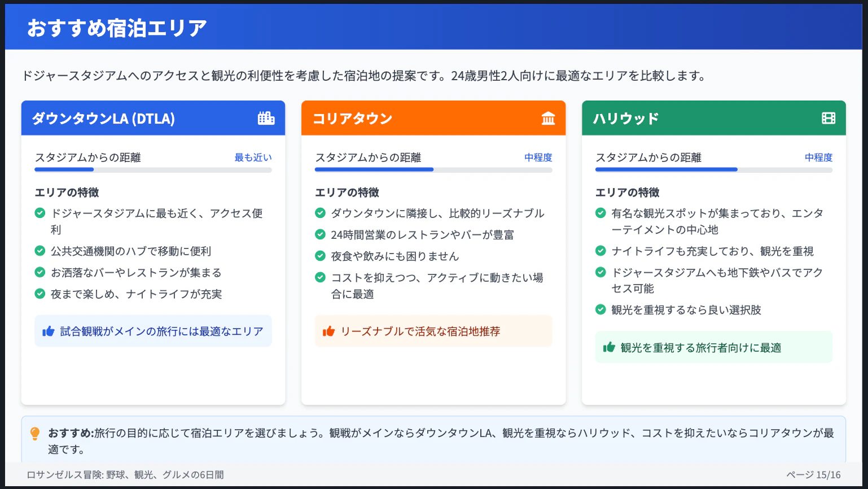Click the green thumbs-up icon in ハリウッド card
Image resolution: width=868 pixels, height=489 pixels.
pos(609,347)
